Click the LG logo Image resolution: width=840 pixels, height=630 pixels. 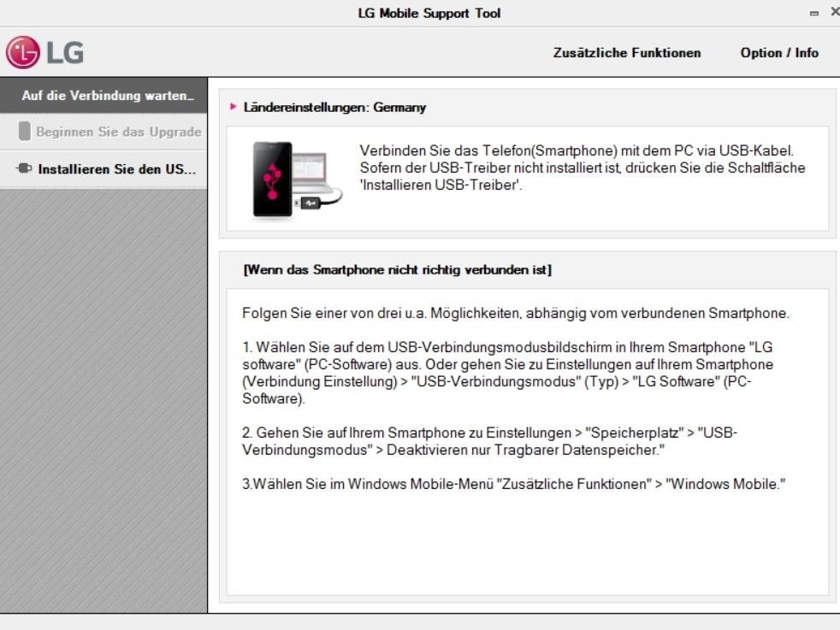(x=45, y=52)
